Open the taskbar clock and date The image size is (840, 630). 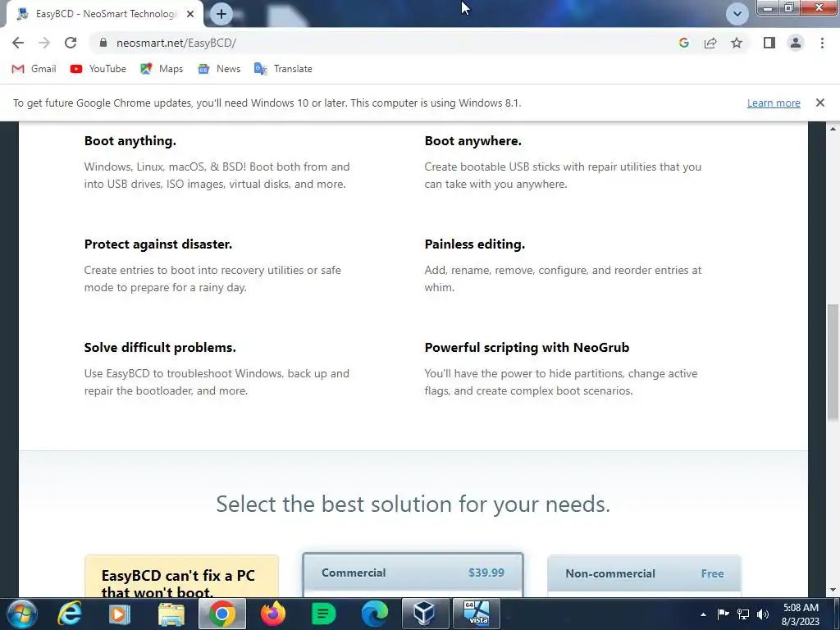click(x=801, y=614)
